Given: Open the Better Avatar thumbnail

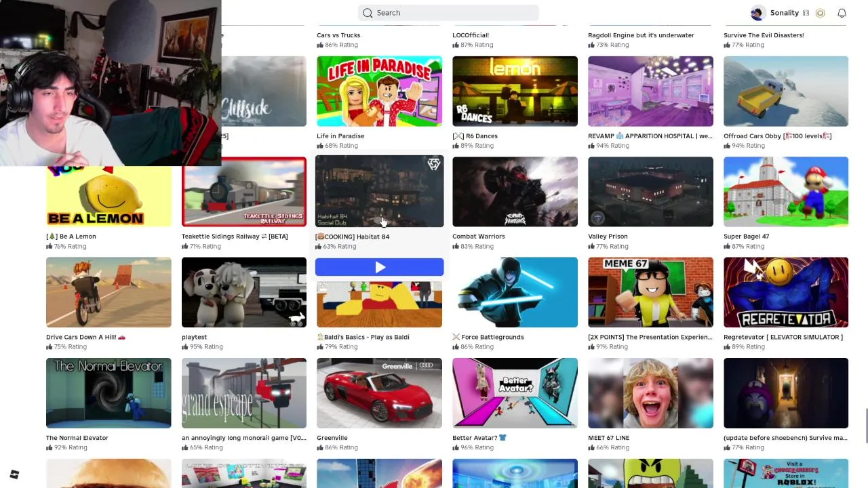Looking at the screenshot, I should tap(515, 393).
